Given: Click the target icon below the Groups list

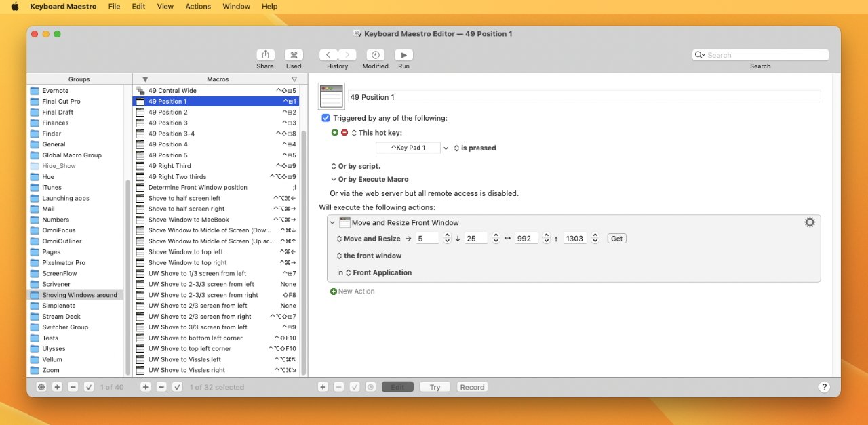Looking at the screenshot, I should [x=41, y=387].
